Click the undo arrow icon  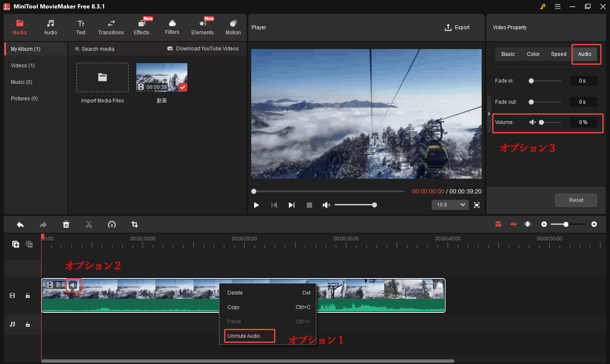[x=20, y=224]
